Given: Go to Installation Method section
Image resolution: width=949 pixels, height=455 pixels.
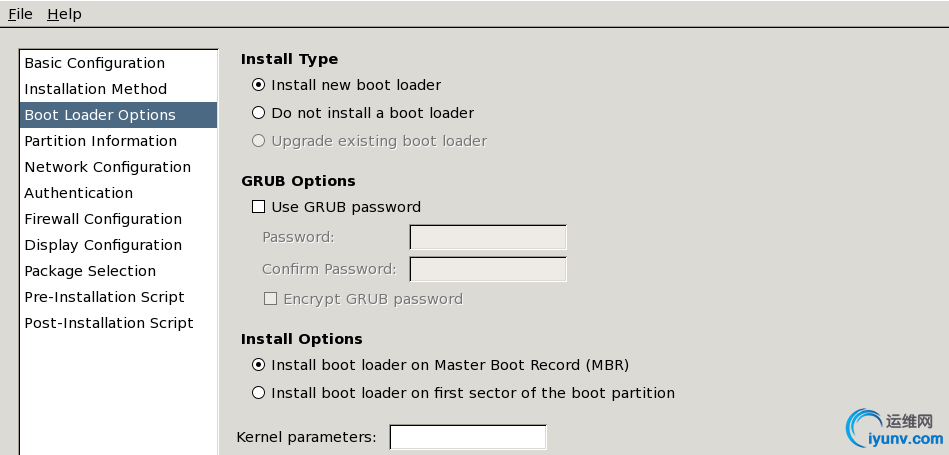Looking at the screenshot, I should [x=95, y=89].
